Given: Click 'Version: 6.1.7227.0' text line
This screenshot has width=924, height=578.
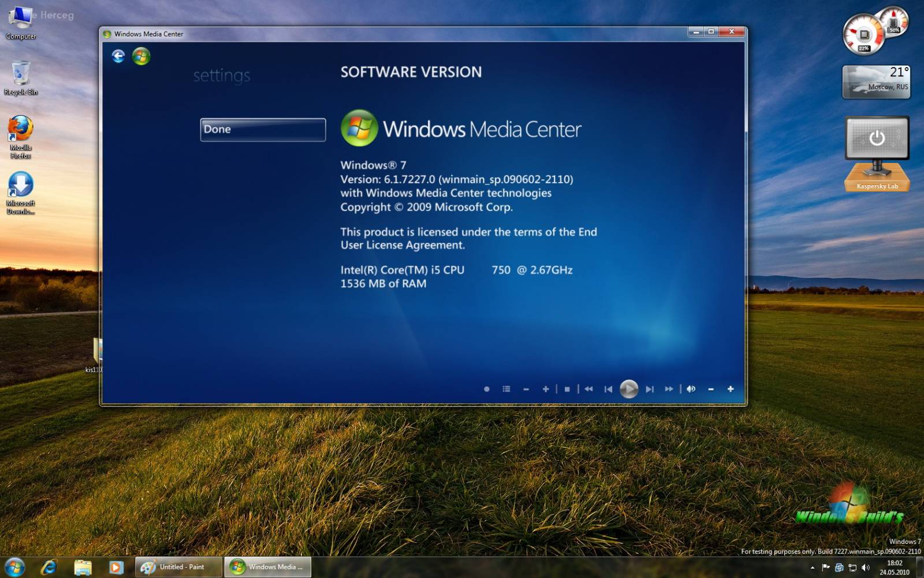Looking at the screenshot, I should click(x=457, y=179).
